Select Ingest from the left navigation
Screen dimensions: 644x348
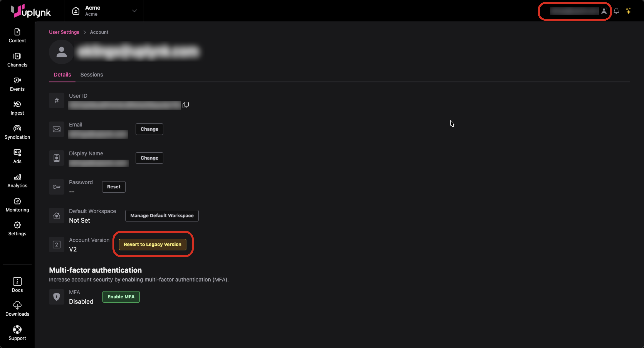(x=17, y=108)
